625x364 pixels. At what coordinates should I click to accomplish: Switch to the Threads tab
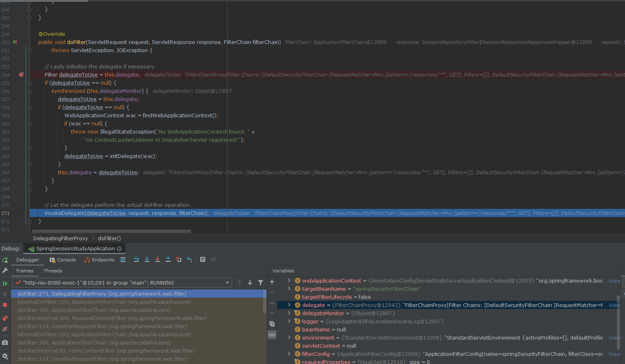53,270
